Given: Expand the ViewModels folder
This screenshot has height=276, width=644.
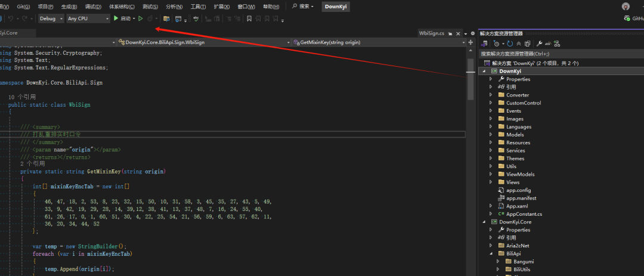Looking at the screenshot, I should (490, 174).
